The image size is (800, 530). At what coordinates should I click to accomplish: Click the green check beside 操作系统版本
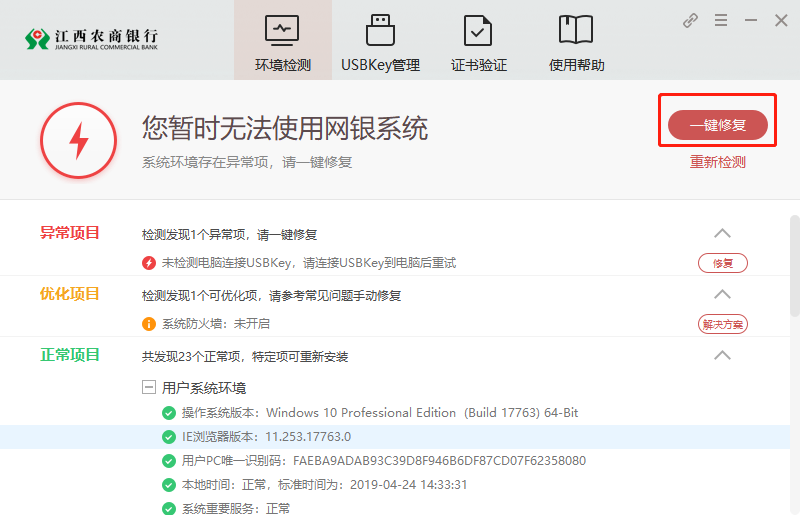coord(169,413)
